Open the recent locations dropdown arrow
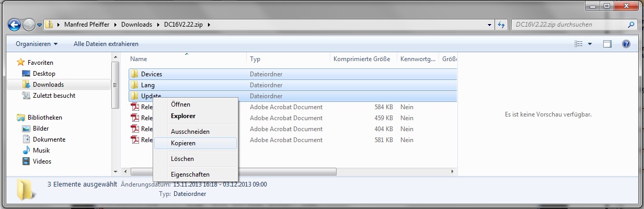644x209 pixels. 39,25
